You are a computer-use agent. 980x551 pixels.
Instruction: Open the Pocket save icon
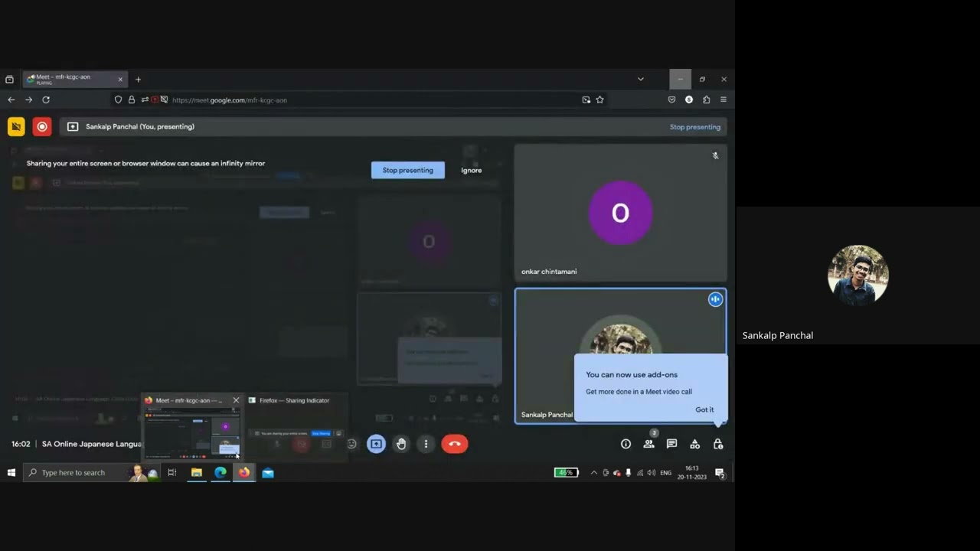671,99
